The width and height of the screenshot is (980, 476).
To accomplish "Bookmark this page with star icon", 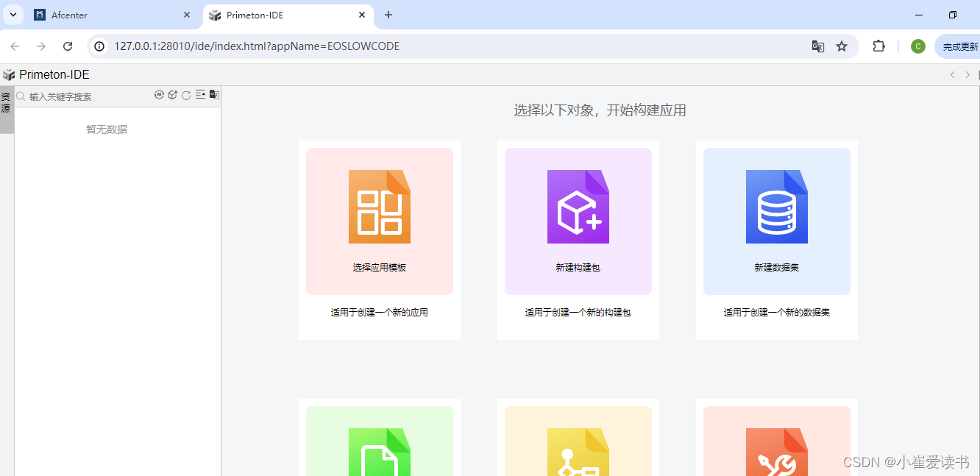I will click(x=842, y=46).
